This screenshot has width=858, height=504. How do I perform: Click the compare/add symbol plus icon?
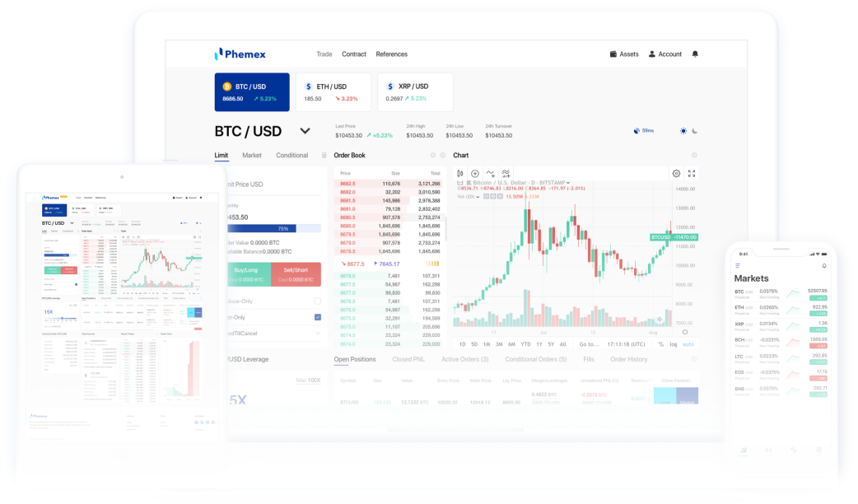(475, 174)
